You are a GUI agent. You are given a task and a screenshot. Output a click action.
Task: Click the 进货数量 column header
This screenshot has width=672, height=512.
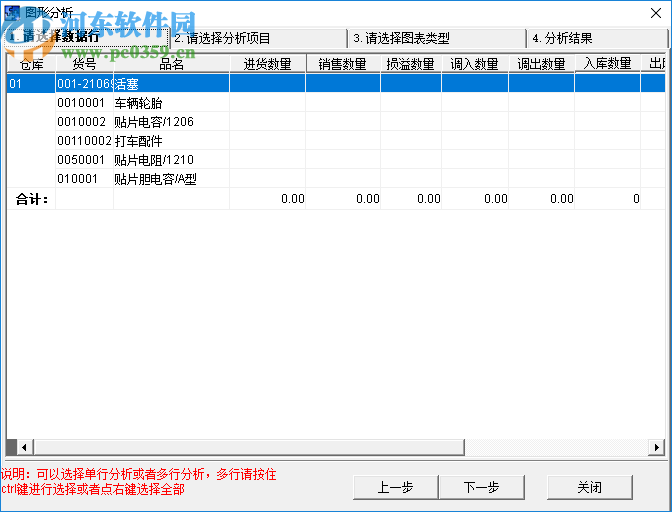pyautogui.click(x=268, y=64)
